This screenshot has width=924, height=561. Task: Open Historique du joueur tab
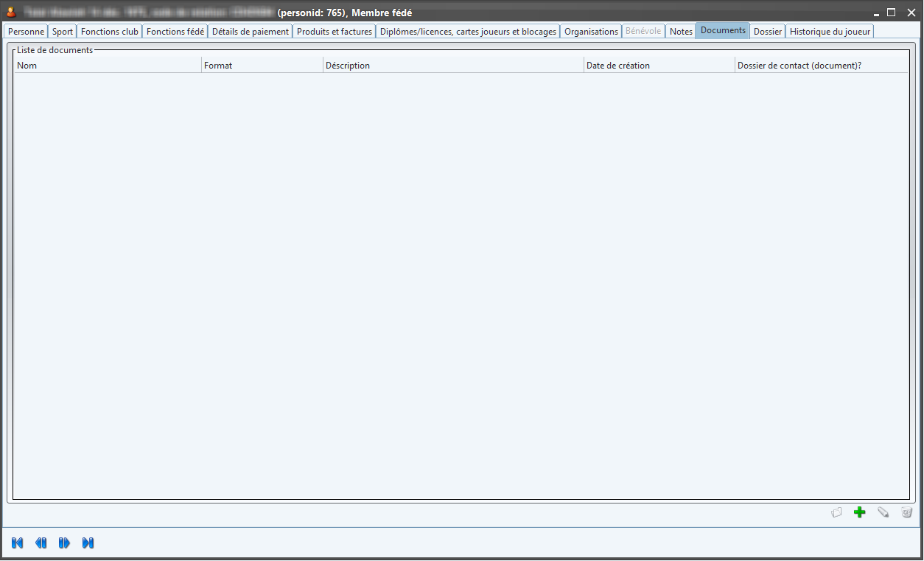coord(830,32)
